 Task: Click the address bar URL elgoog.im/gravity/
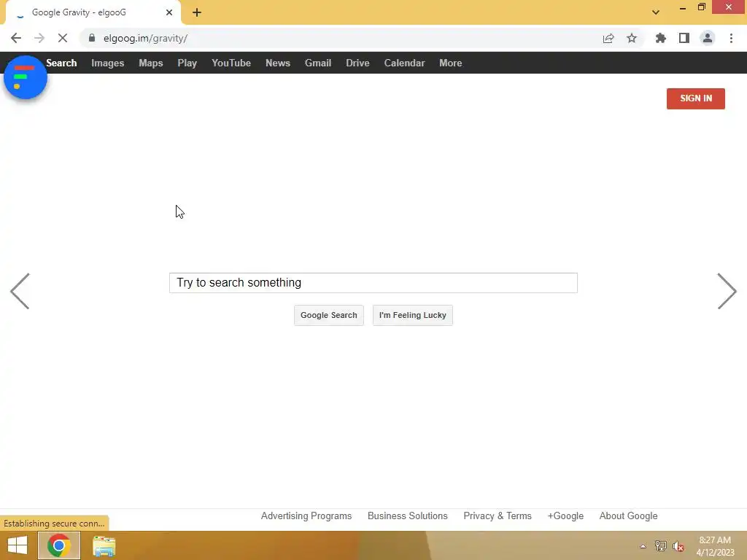tap(145, 38)
